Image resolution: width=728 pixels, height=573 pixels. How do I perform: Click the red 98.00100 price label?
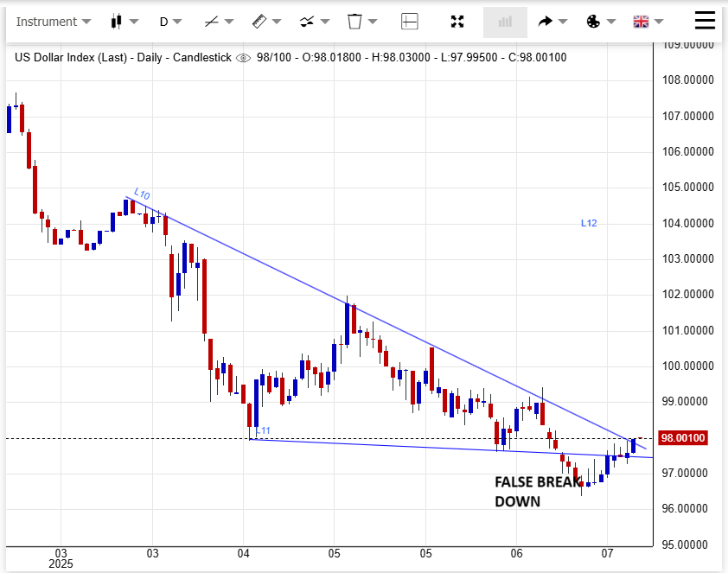(684, 438)
